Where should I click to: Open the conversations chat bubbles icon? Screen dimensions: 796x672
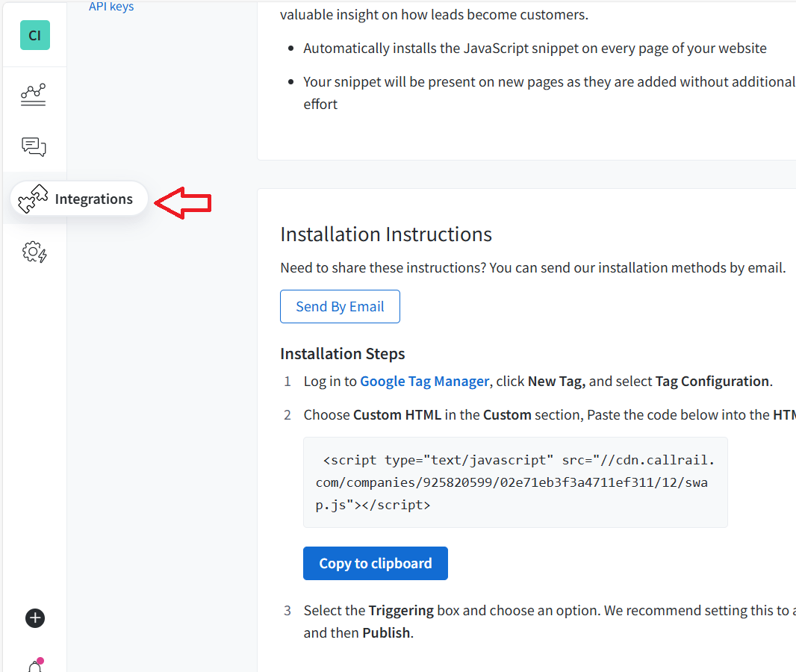point(34,146)
